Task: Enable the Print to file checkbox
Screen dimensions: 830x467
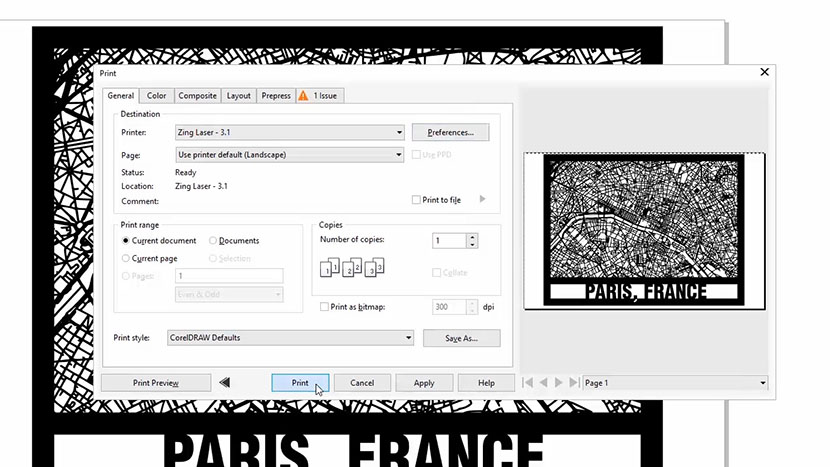Action: [417, 200]
